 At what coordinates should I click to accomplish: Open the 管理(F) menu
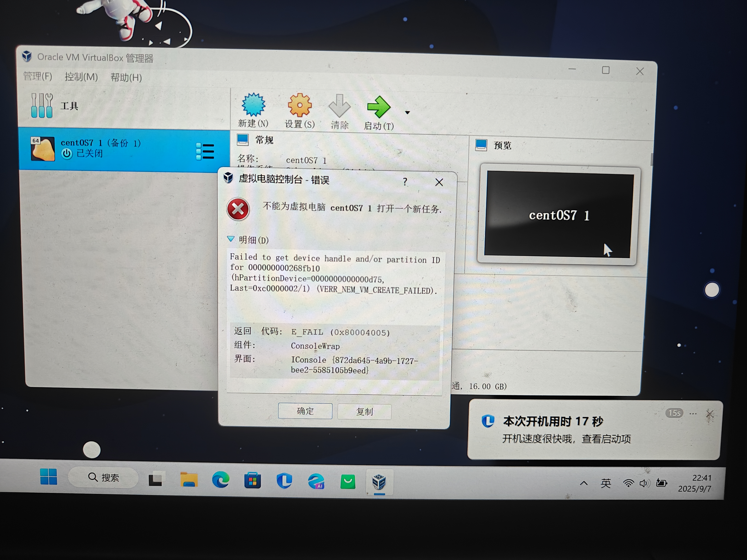click(x=38, y=76)
